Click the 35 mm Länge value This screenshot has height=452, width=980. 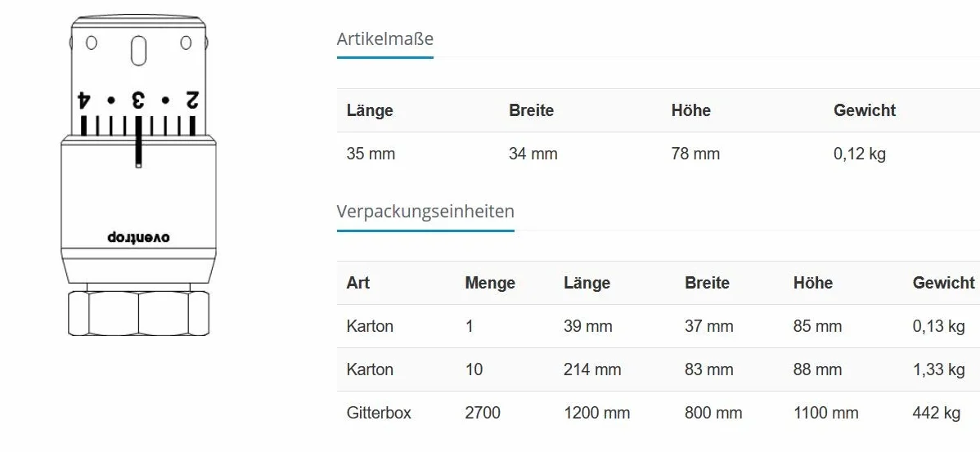371,154
